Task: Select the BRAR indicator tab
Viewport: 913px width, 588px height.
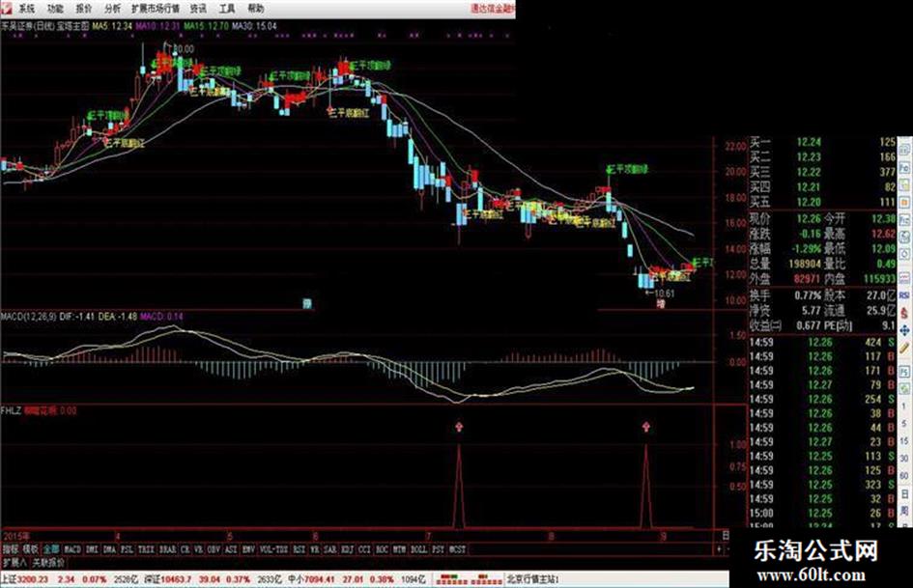Action: [168, 549]
